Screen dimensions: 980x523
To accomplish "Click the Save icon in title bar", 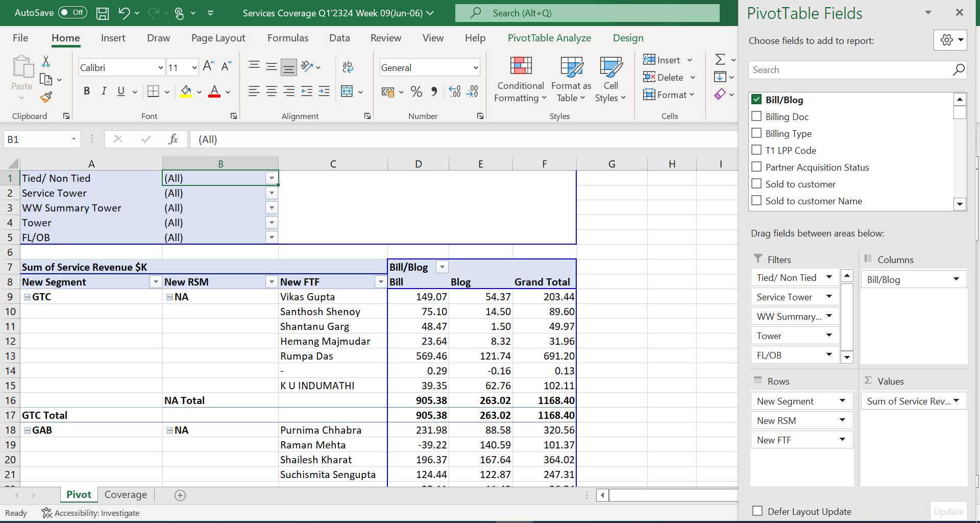I will 103,13.
